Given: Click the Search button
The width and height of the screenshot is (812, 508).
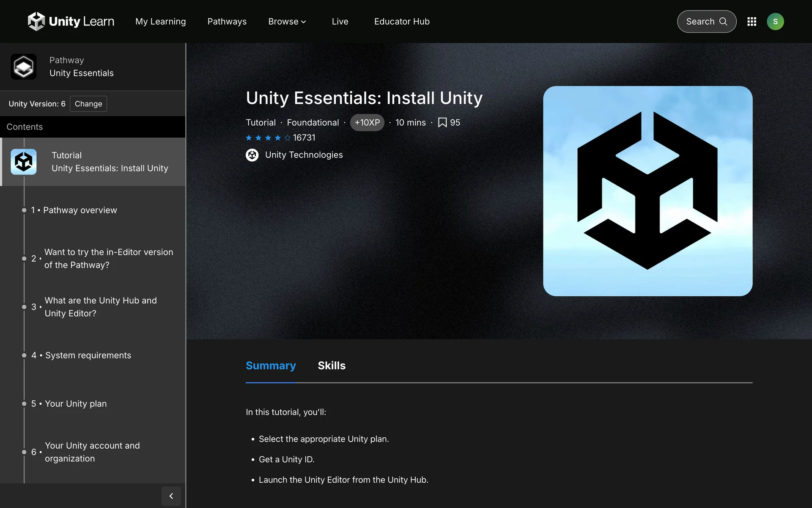Looking at the screenshot, I should click(706, 22).
